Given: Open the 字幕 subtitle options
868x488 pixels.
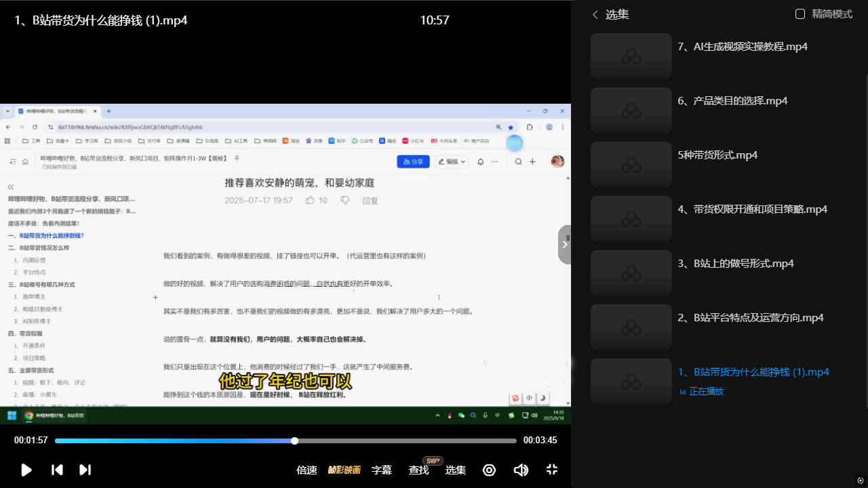Looking at the screenshot, I should pos(382,470).
